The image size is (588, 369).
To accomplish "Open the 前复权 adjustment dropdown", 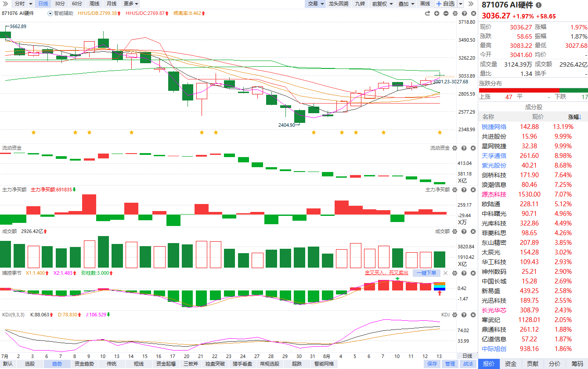I will pyautogui.click(x=382, y=4).
